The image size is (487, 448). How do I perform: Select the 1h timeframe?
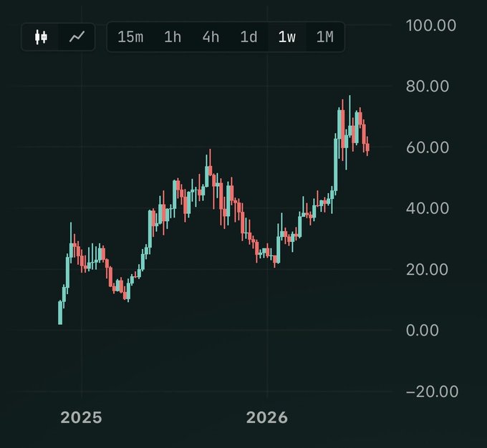coord(173,37)
